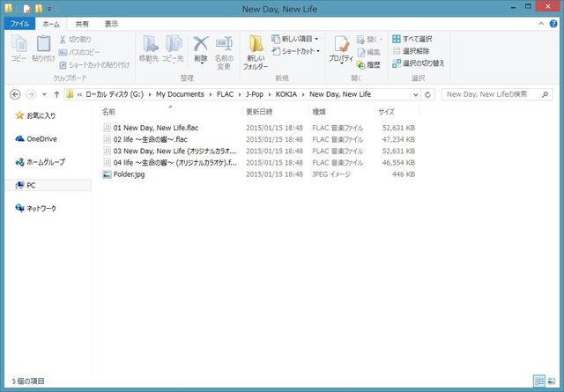The image size is (564, 392).
Task: Switch to large thumbnails view in status bar
Action: (x=552, y=381)
